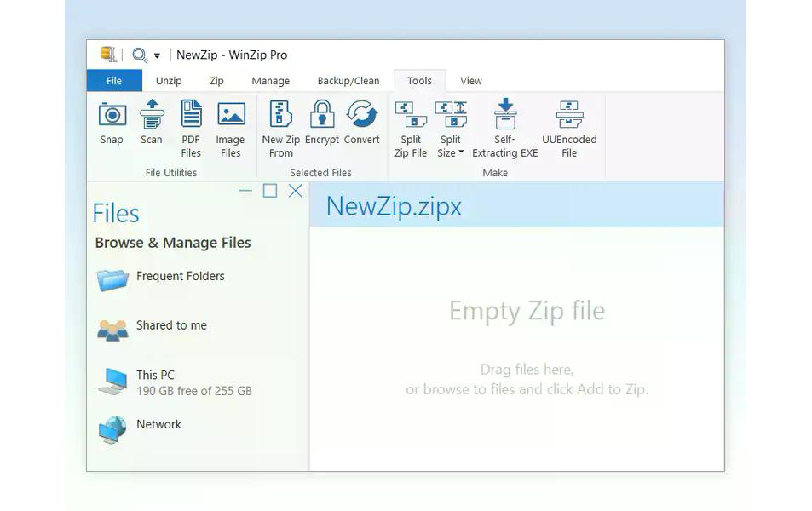Switch to the View tab
Image resolution: width=812 pixels, height=511 pixels.
[470, 80]
